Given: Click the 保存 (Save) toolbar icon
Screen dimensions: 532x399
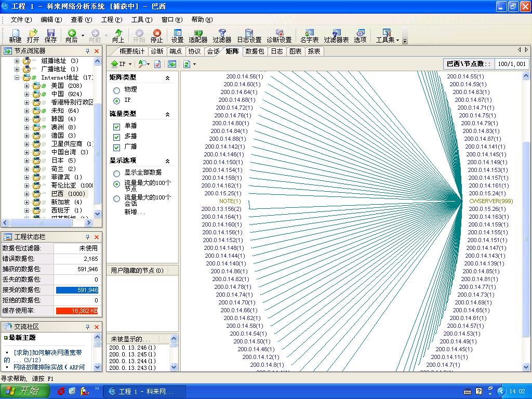Looking at the screenshot, I should (50, 35).
